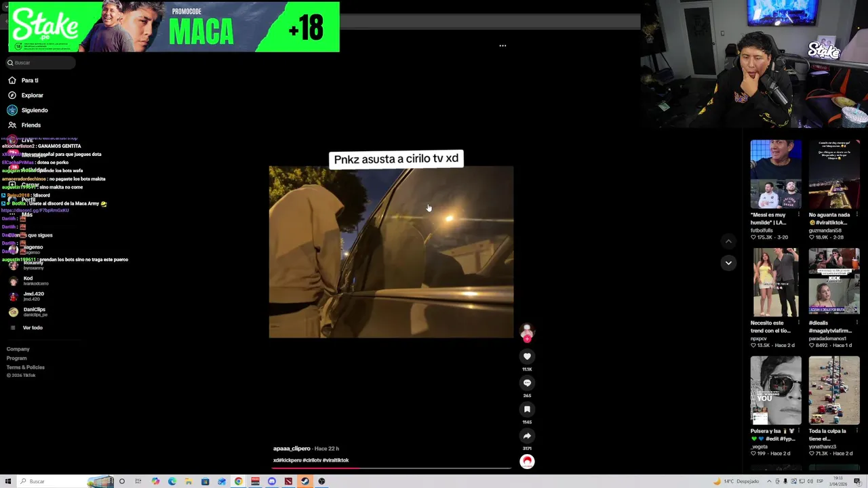This screenshot has width=868, height=488.
Task: Click the Stake MACA promo banner
Action: point(174,27)
